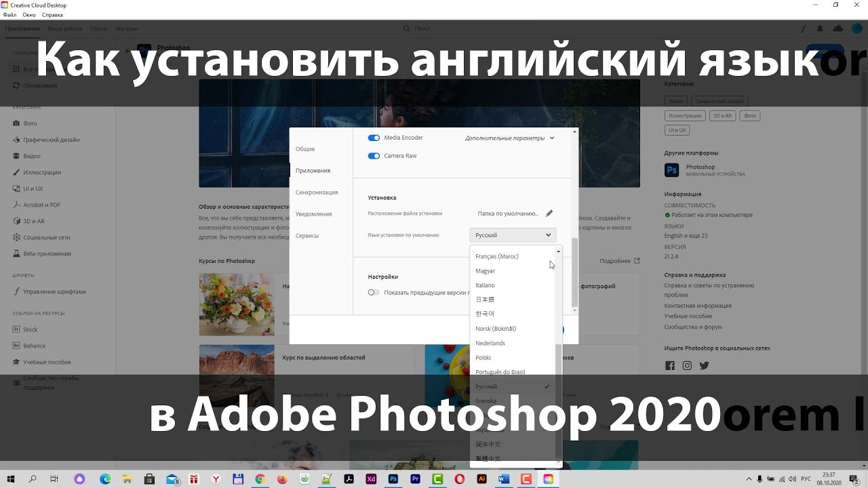Select 한국어 from language list
868x488 pixels.
[x=486, y=314]
